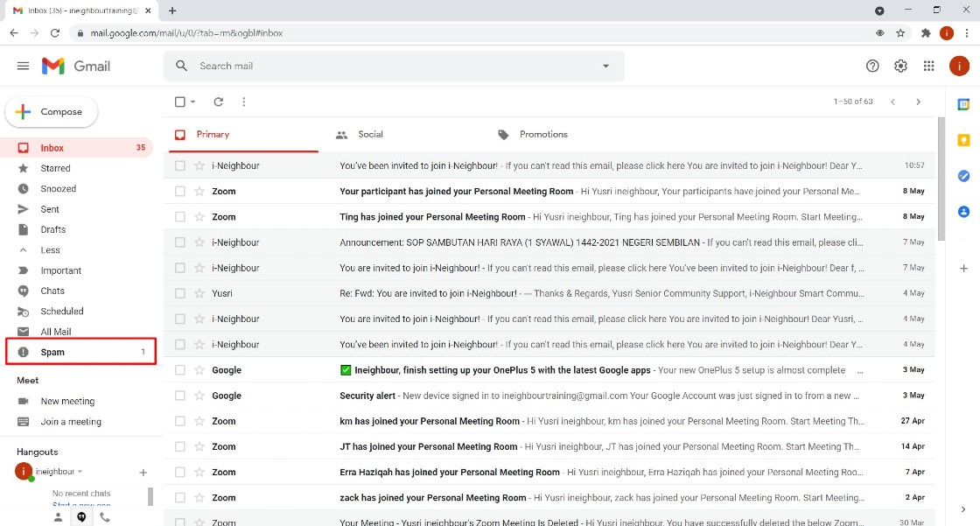Open the Support help icon

871,66
